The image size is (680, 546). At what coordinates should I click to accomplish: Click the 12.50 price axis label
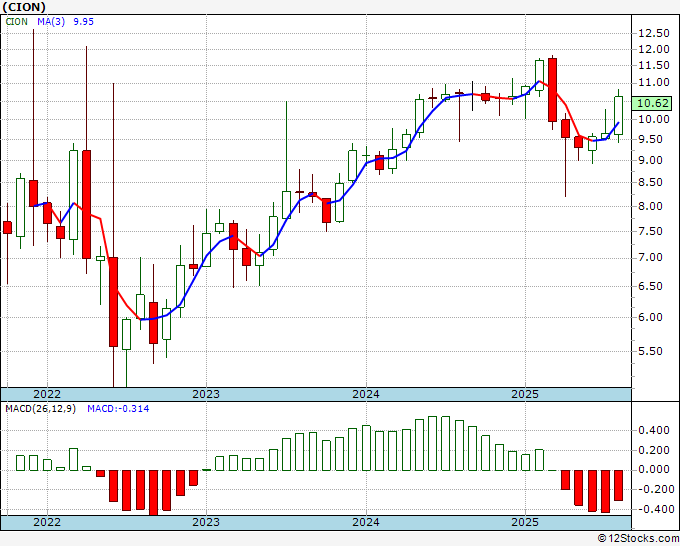654,33
